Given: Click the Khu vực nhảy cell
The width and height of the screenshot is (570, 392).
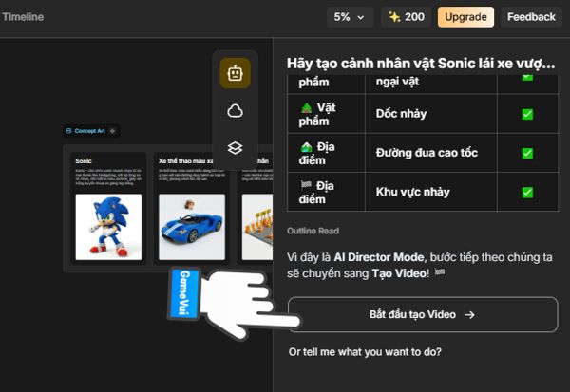Looking at the screenshot, I should [x=431, y=192].
